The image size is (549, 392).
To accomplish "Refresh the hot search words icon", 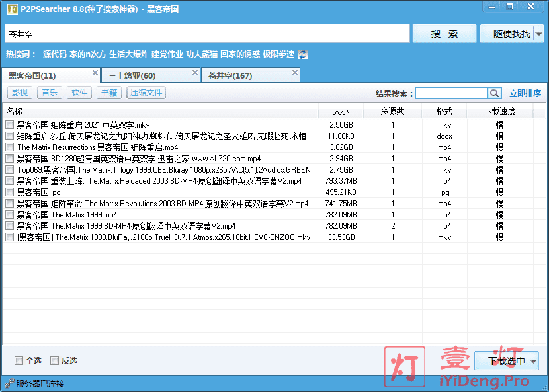I will (x=302, y=54).
